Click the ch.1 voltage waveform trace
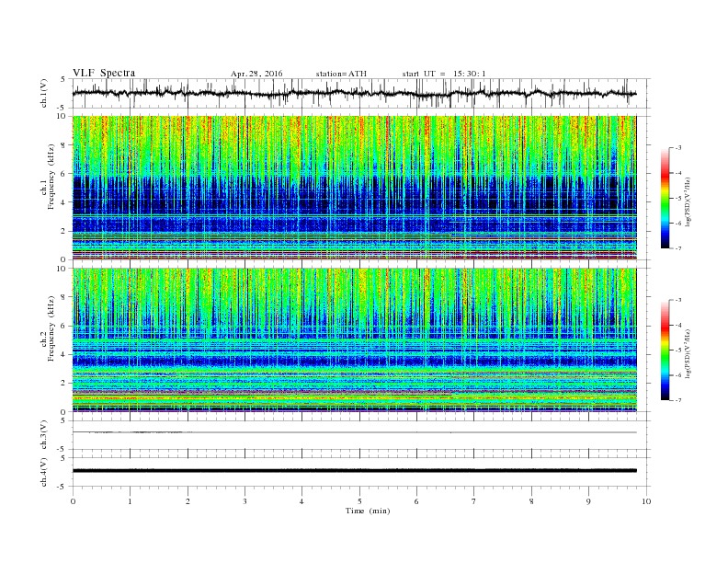Viewport: 728px width, 563px height. [x=354, y=93]
